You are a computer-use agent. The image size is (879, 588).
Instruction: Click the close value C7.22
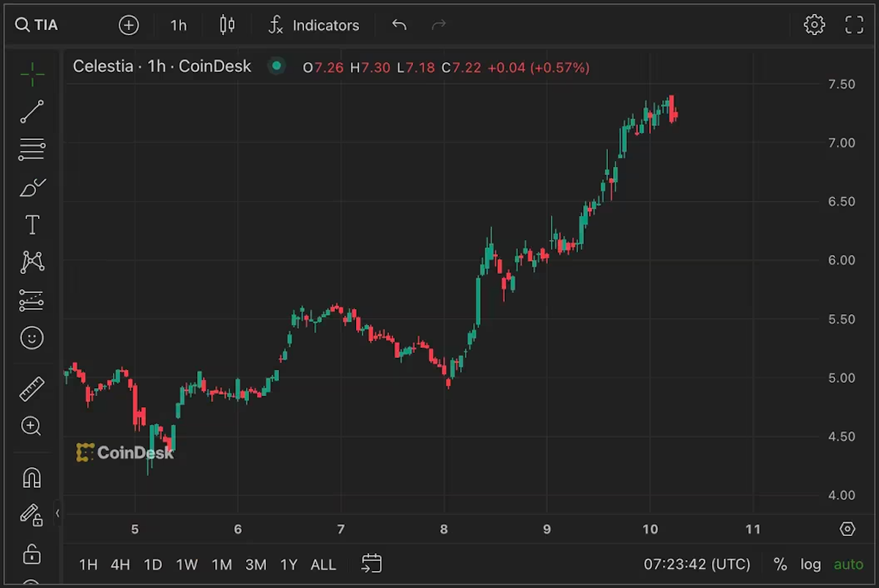tap(461, 67)
